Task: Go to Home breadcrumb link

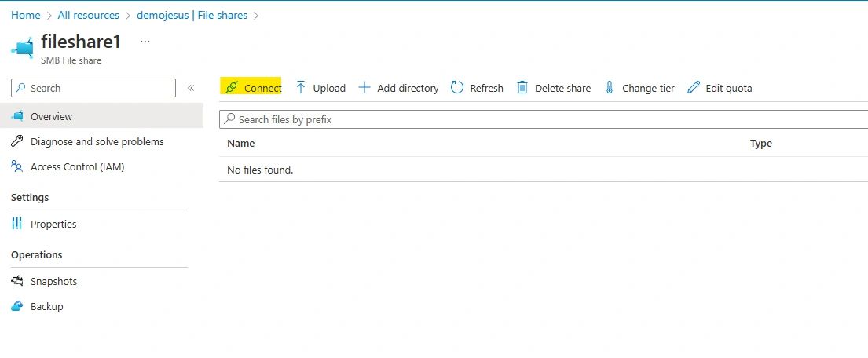Action: click(x=25, y=15)
